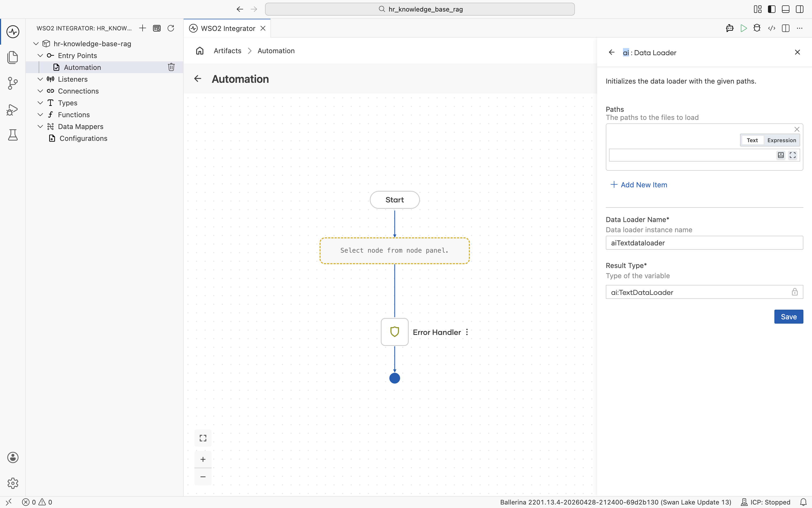This screenshot has width=812, height=508.
Task: Expand the Listeners section
Action: [x=40, y=79]
